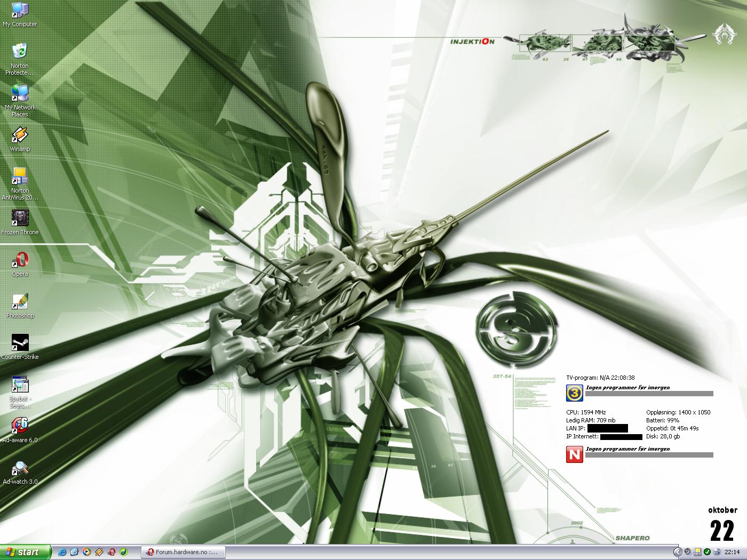This screenshot has width=747, height=560.
Task: Open the My Computer desktop icon
Action: (x=20, y=14)
